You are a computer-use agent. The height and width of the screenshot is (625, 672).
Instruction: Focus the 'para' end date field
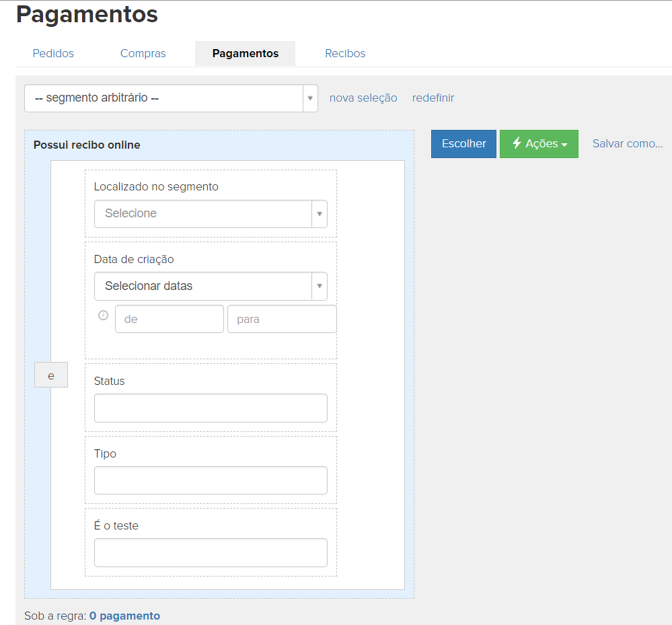click(x=282, y=319)
